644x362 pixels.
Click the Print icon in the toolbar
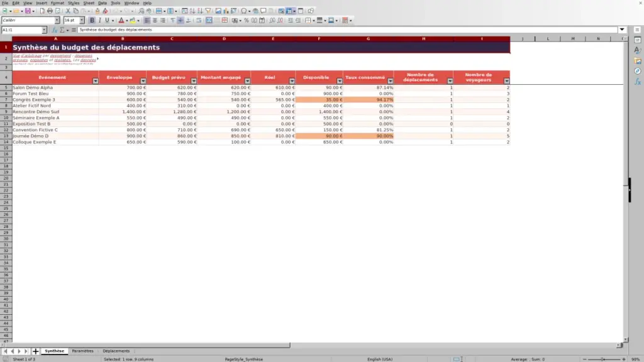50,11
